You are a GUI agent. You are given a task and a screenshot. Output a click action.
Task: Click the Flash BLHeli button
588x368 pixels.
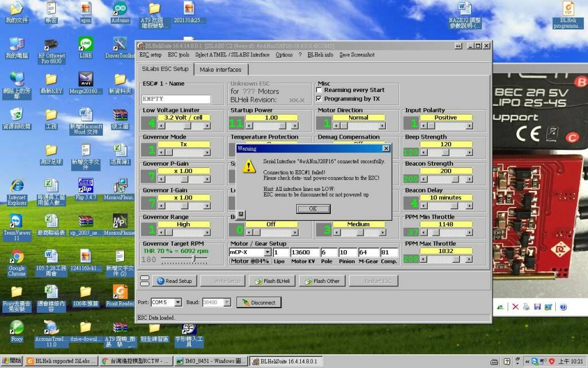[272, 281]
